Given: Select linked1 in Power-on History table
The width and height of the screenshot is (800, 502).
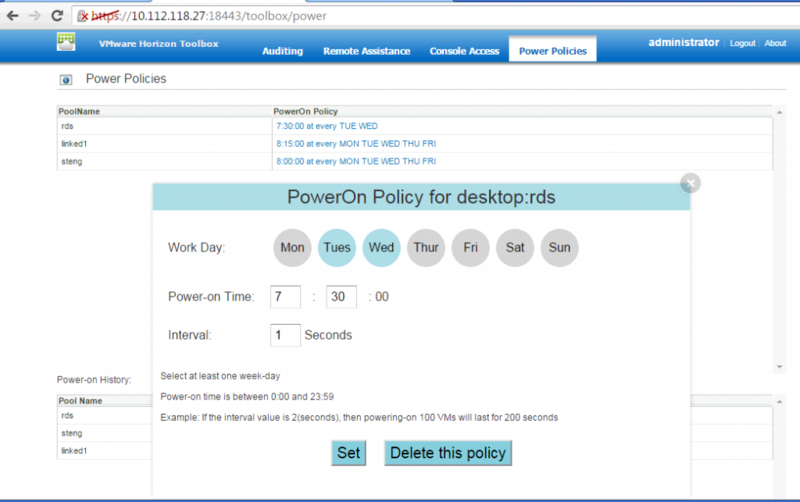Looking at the screenshot, I should pyautogui.click(x=74, y=451).
